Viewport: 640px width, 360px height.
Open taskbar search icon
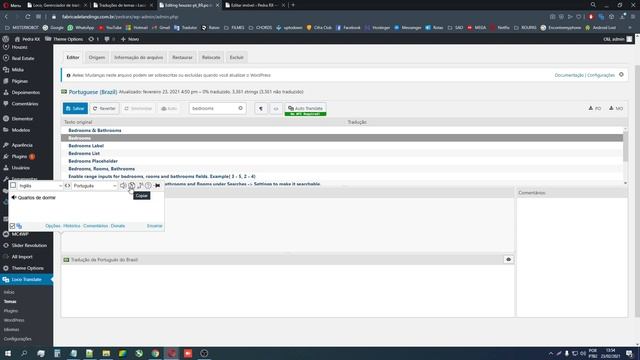click(24, 353)
